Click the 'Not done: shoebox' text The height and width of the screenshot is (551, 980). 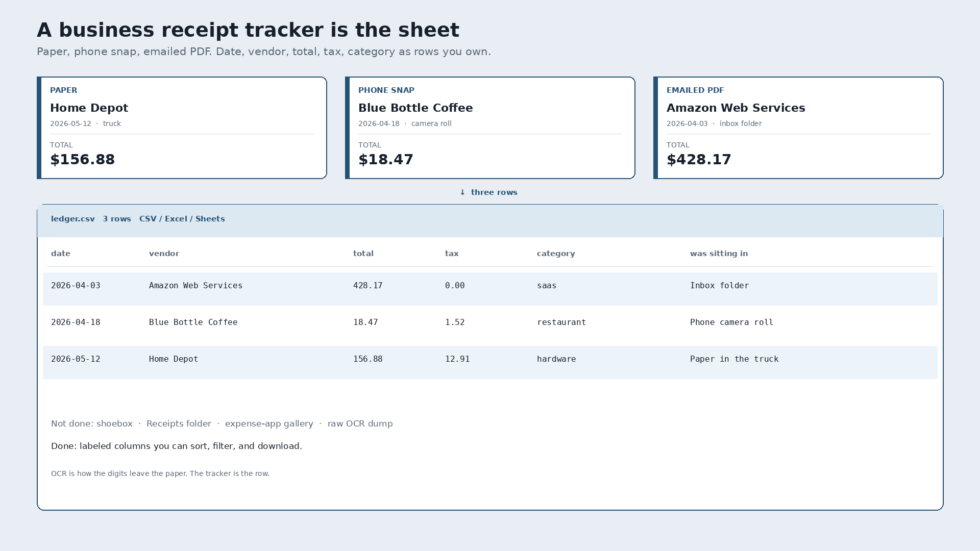pyautogui.click(x=92, y=424)
